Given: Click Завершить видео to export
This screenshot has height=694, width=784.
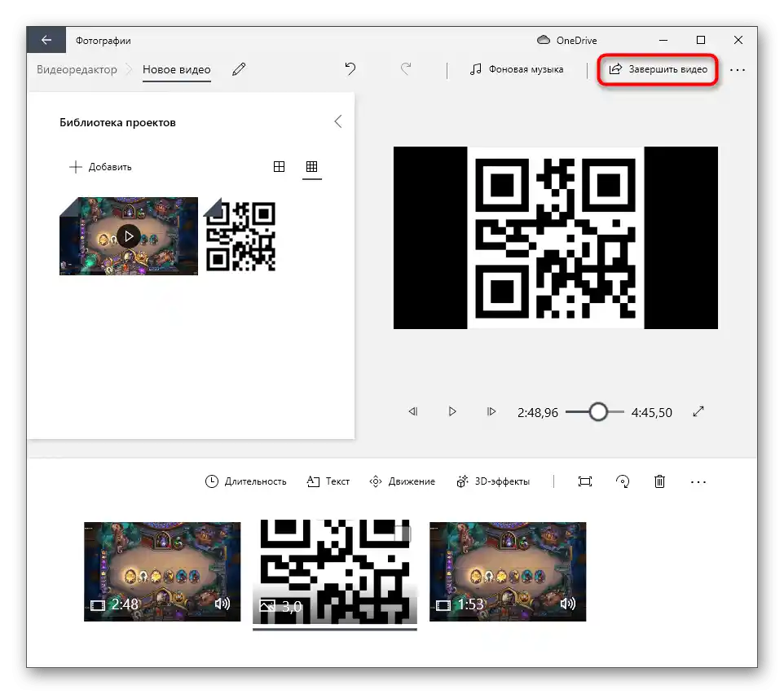Looking at the screenshot, I should pyautogui.click(x=658, y=69).
